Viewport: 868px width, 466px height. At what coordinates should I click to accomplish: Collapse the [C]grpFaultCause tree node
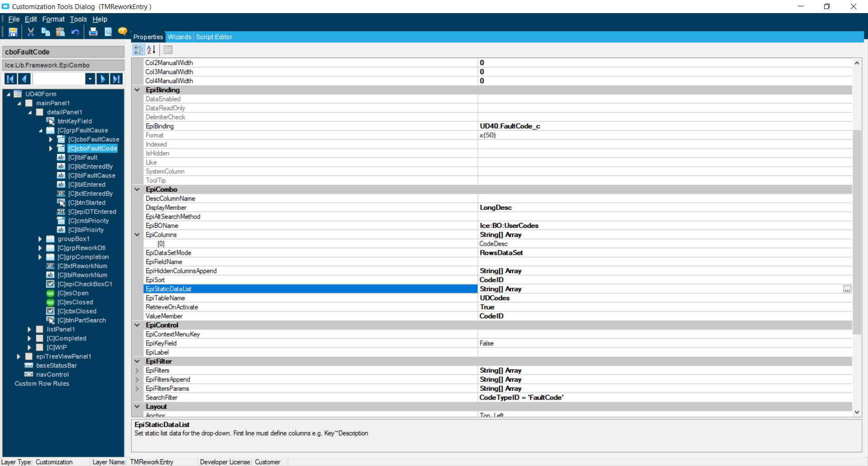click(41, 130)
